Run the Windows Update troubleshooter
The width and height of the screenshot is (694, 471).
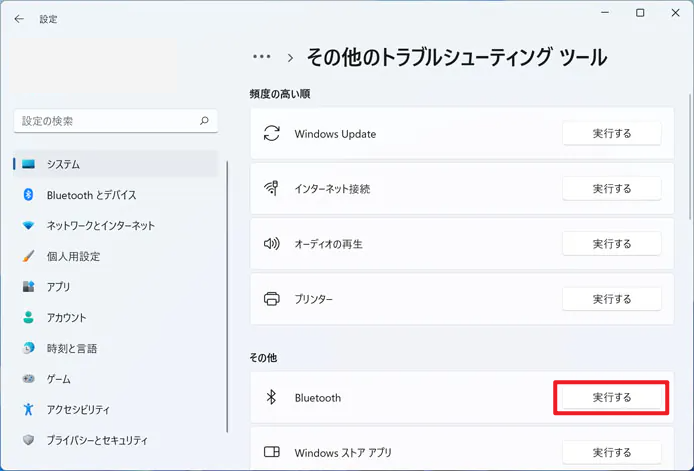(x=611, y=134)
